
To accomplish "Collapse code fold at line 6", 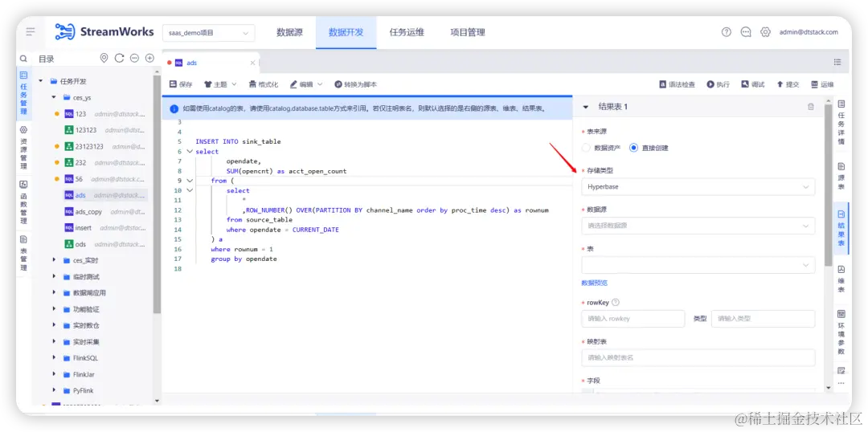I will 190,152.
